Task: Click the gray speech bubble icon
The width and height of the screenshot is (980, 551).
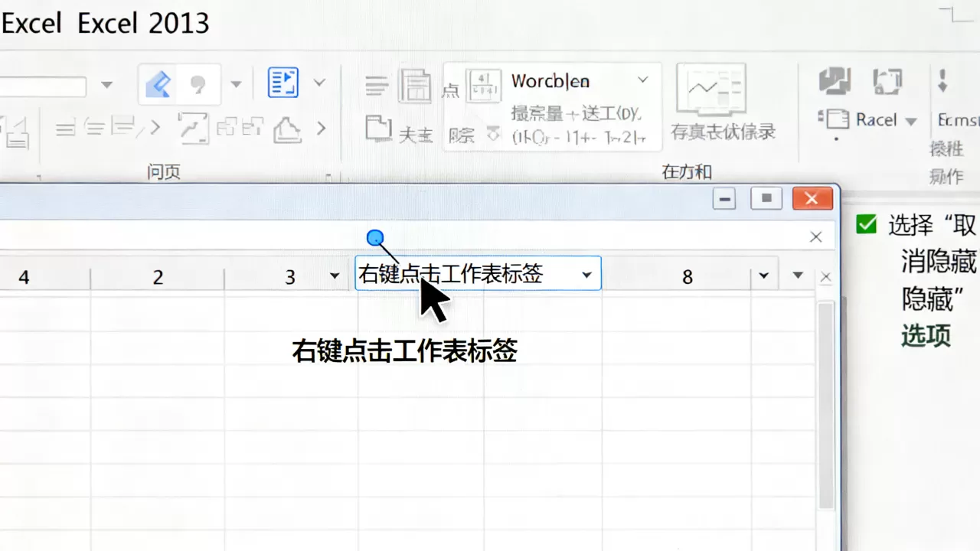Action: point(198,84)
